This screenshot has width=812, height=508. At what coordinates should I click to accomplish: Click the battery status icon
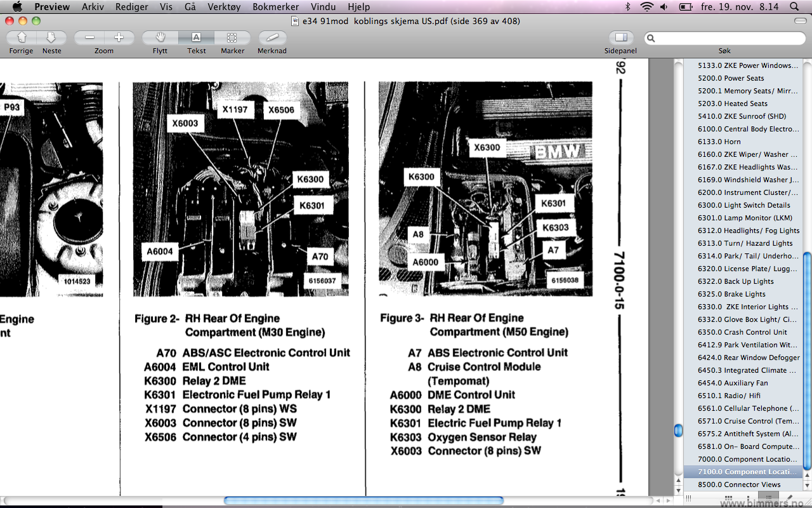coord(686,7)
